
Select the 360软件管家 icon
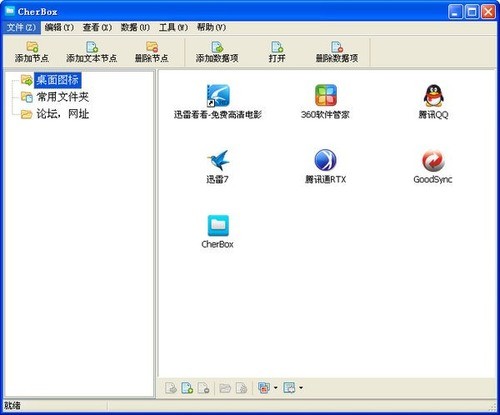[326, 95]
